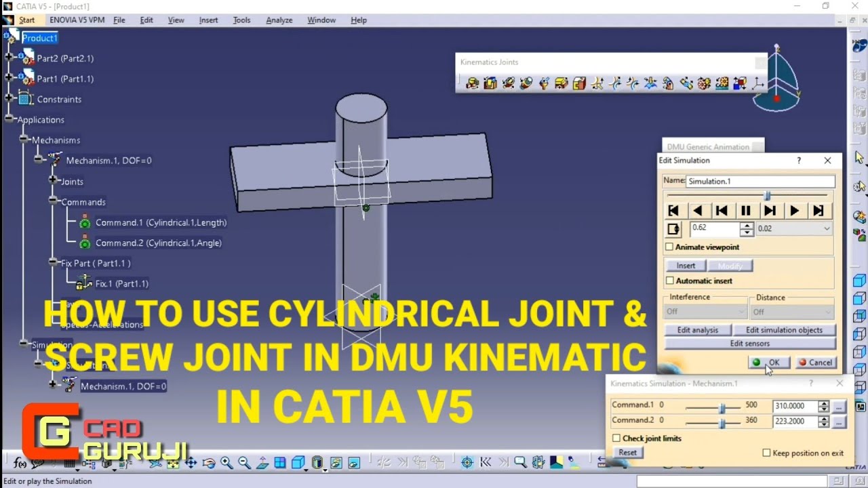The height and width of the screenshot is (488, 868).
Task: Click the Command.1 slider track
Action: (x=713, y=407)
